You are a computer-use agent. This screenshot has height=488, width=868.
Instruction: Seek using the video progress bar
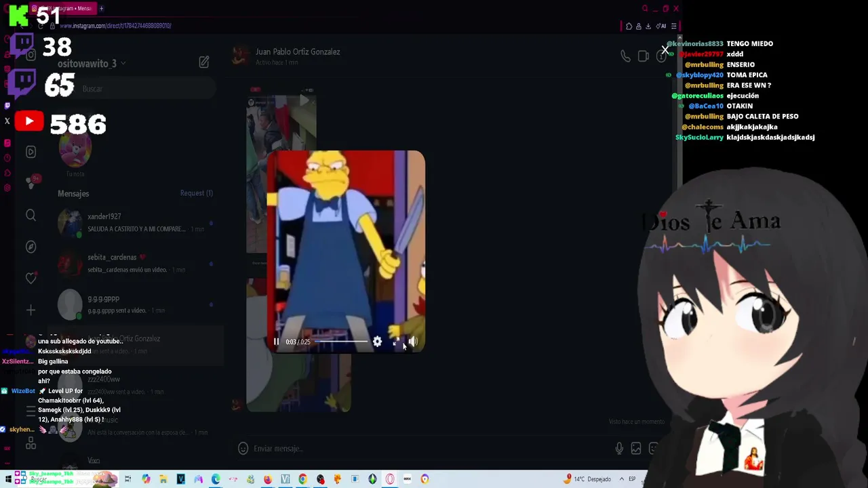342,342
